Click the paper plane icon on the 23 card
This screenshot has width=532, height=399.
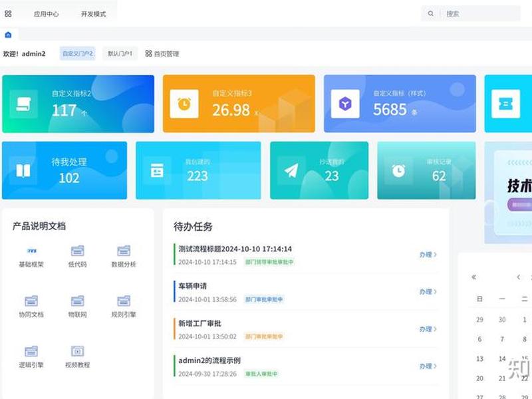291,171
